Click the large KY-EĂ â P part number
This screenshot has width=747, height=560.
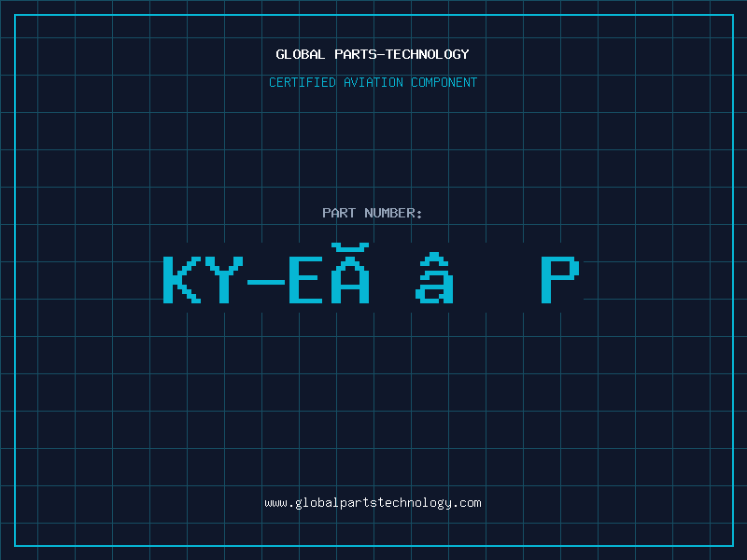click(x=372, y=273)
